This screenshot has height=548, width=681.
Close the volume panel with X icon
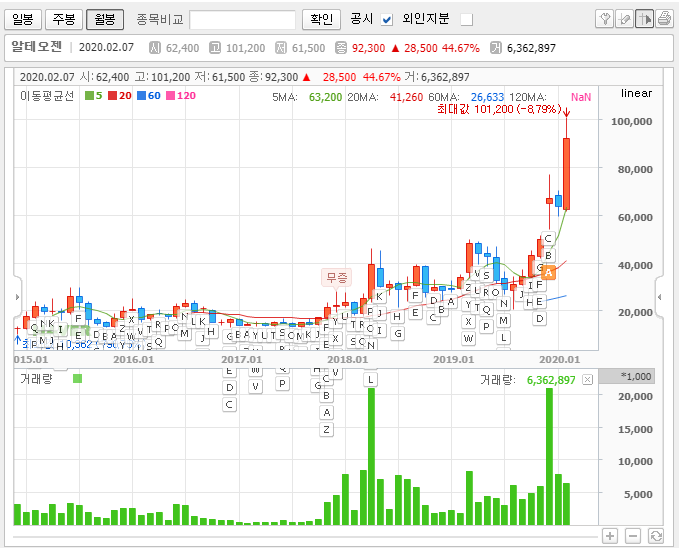587,380
